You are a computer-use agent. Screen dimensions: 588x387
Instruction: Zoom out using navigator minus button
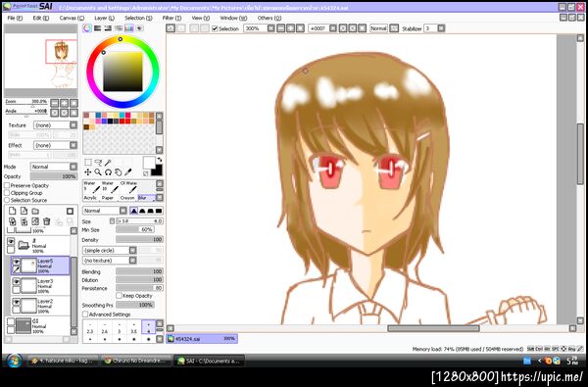55,103
